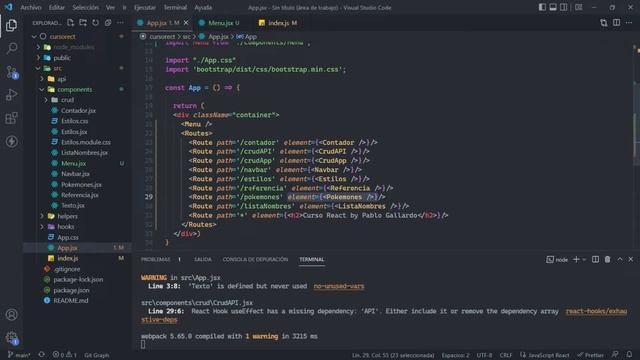Image resolution: width=640 pixels, height=360 pixels.
Task: Collapse the src folder
Action: [x=38, y=69]
